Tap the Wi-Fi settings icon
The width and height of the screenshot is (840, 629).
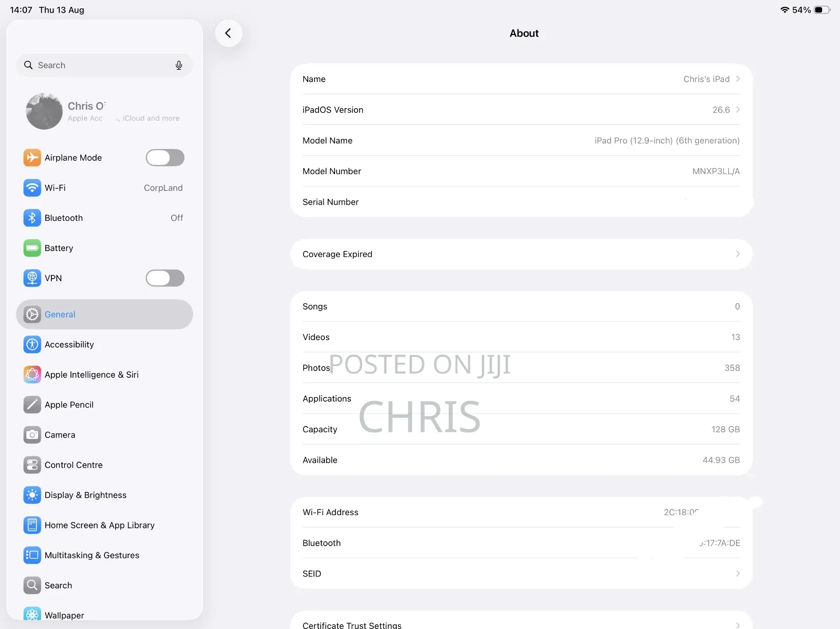coord(32,188)
